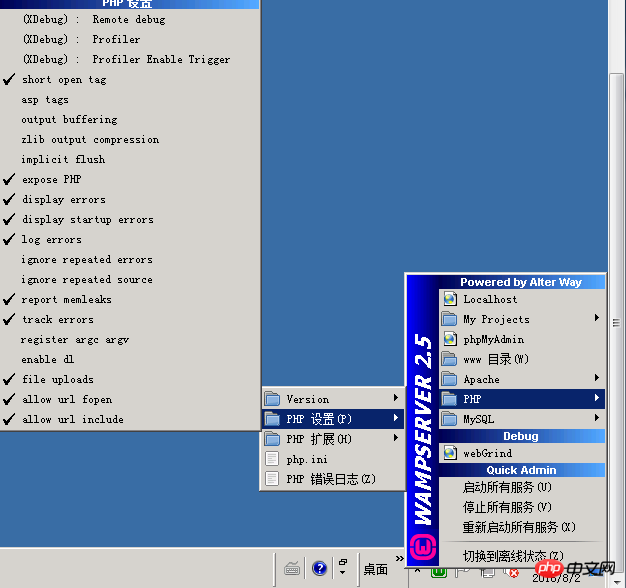Click 启动所有服务 to start all services

click(x=522, y=487)
